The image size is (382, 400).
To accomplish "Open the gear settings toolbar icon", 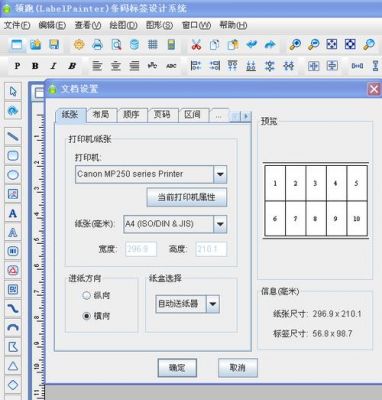I will click(79, 44).
